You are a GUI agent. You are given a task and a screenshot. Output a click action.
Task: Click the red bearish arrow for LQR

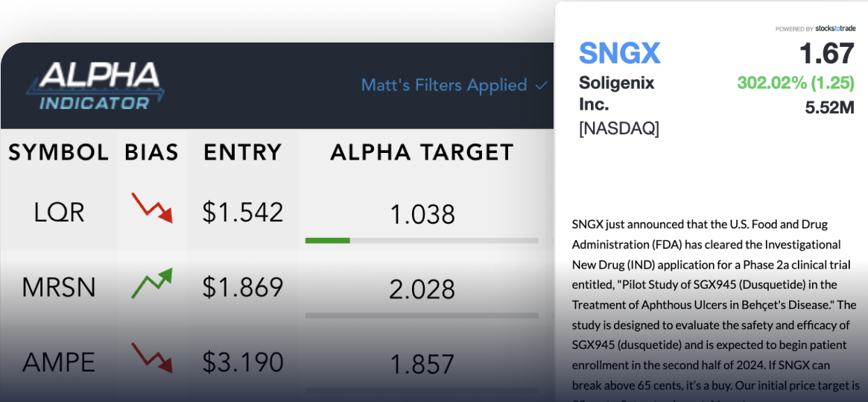point(151,209)
